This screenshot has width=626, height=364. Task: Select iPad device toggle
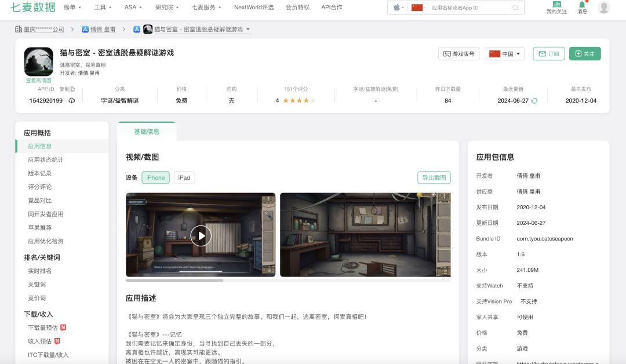click(x=184, y=177)
